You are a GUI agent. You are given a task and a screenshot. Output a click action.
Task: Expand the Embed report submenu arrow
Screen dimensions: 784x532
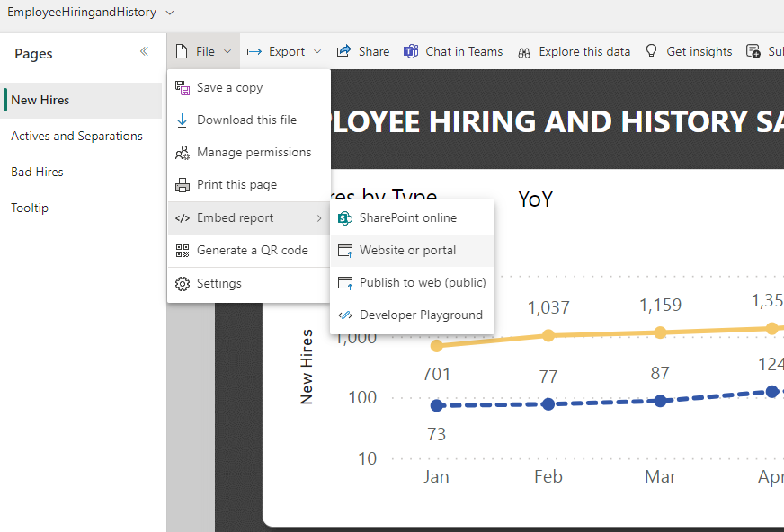click(x=318, y=218)
